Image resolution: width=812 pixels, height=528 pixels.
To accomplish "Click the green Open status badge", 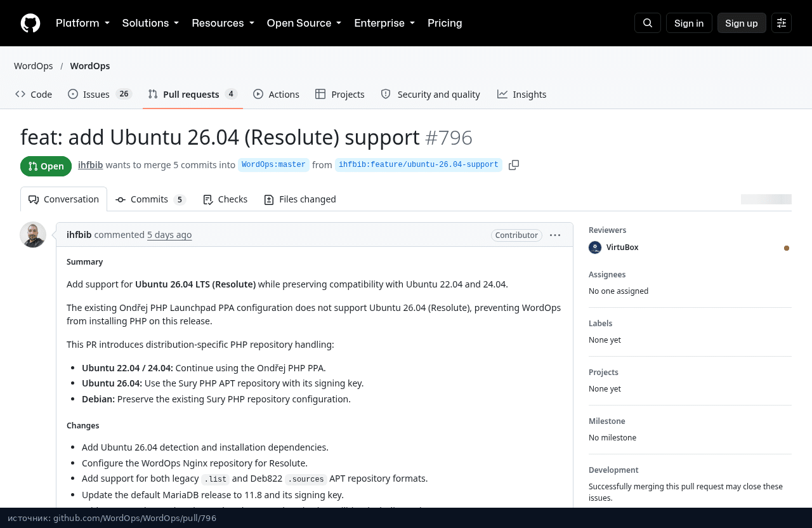I will (x=46, y=166).
